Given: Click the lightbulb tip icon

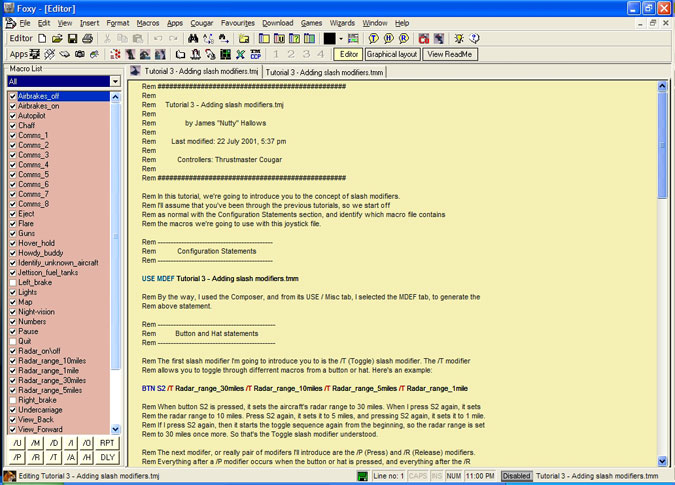Looking at the screenshot, I should (459, 39).
